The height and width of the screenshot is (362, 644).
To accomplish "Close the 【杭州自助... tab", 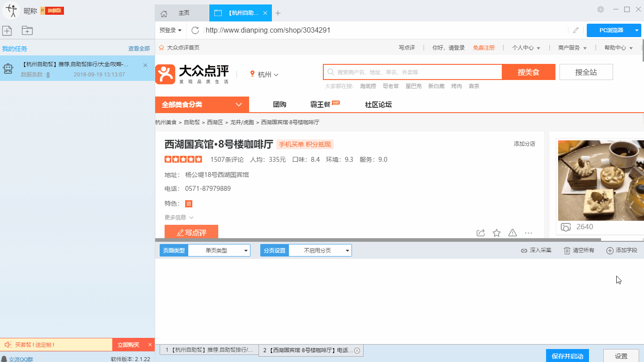I will coord(265,13).
